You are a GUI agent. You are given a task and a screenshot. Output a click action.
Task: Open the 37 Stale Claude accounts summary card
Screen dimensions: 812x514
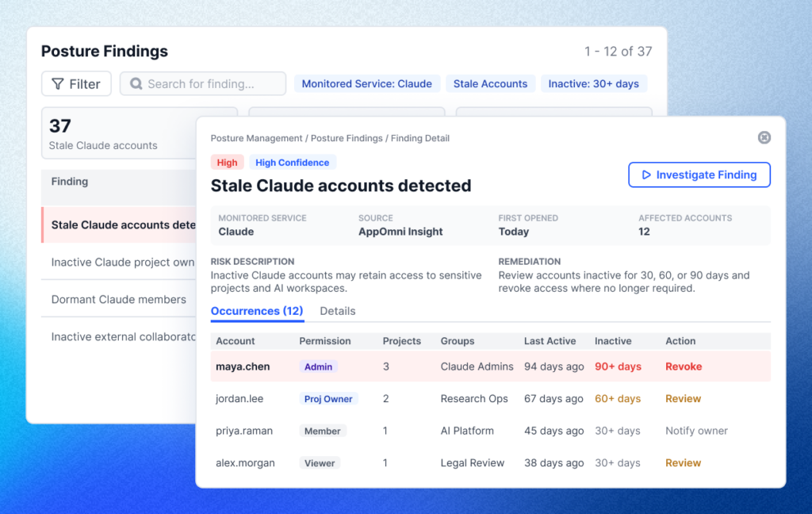119,133
